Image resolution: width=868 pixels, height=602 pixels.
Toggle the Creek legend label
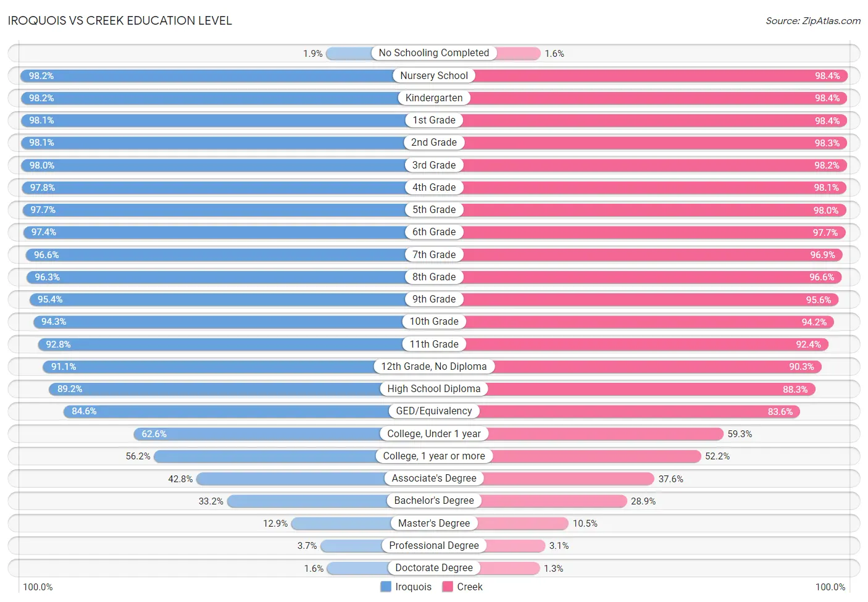tap(470, 587)
